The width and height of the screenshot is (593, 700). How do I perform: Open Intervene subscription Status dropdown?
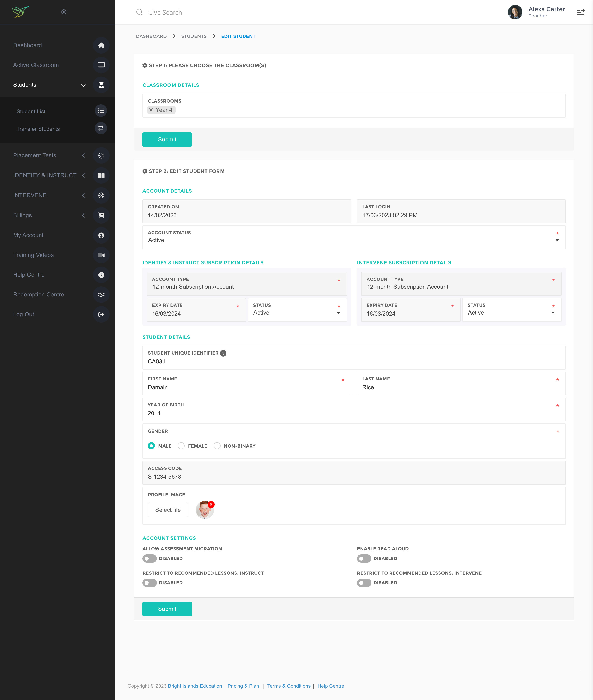pos(511,313)
